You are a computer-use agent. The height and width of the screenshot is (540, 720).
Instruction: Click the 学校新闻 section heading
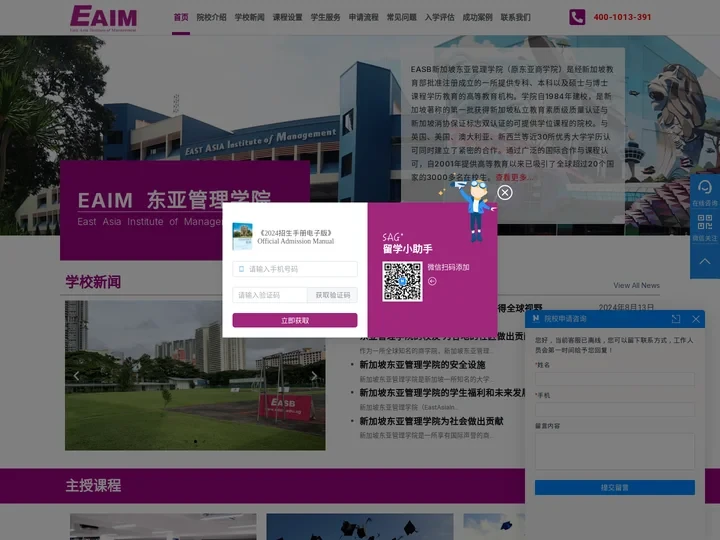(x=93, y=282)
